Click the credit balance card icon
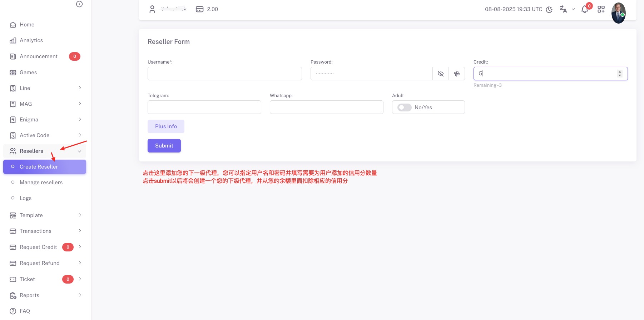The height and width of the screenshot is (320, 644). [x=199, y=9]
